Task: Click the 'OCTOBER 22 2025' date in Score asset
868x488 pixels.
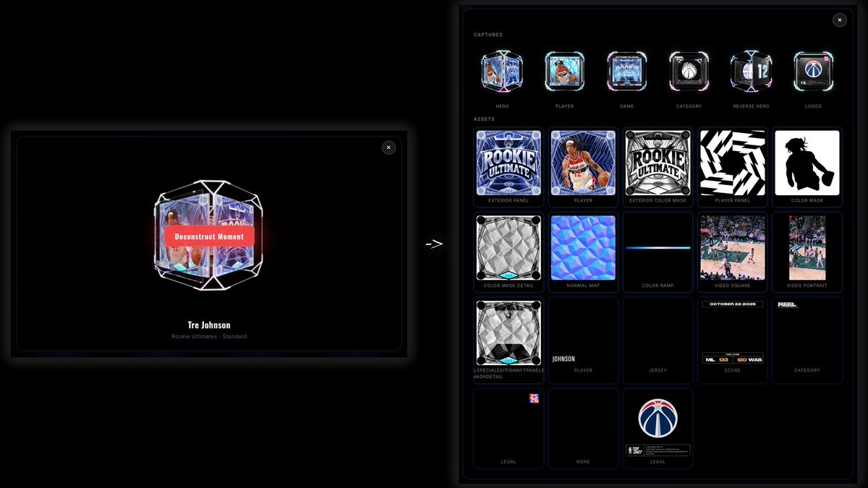Action: tap(732, 304)
